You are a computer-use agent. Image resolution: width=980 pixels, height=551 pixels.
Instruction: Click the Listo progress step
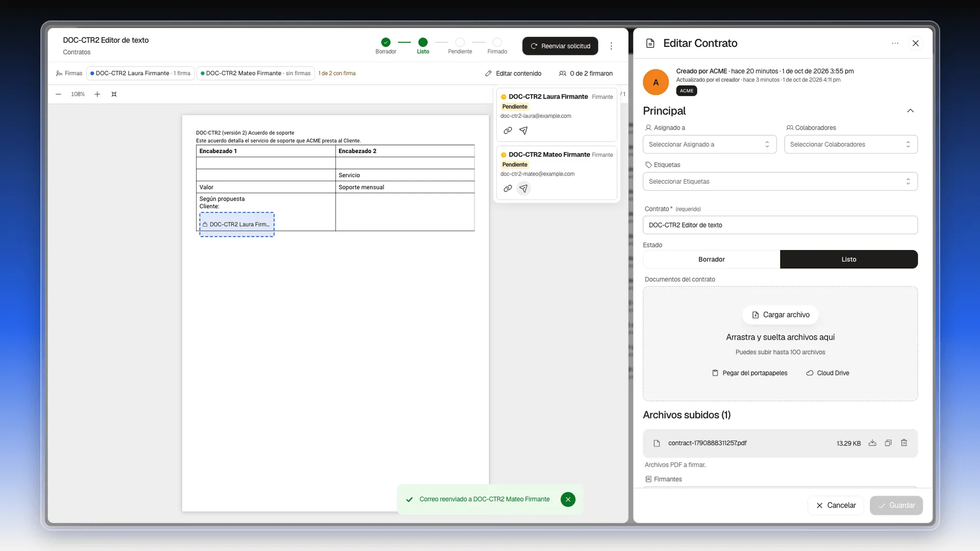(x=423, y=45)
